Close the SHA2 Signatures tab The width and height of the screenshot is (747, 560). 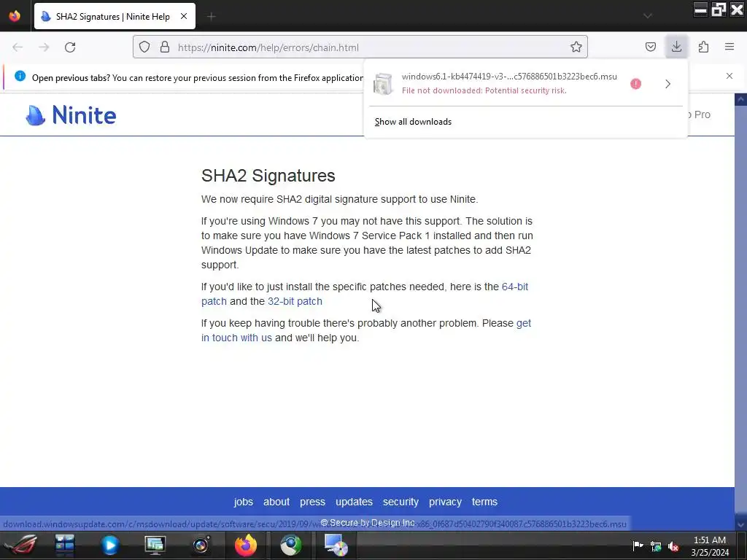click(184, 16)
